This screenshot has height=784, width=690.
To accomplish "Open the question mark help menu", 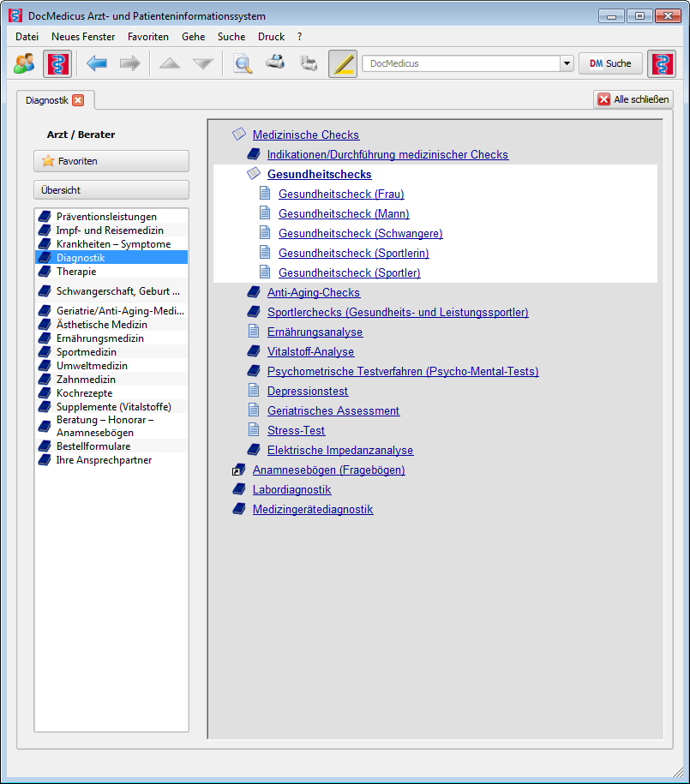I will (x=300, y=37).
